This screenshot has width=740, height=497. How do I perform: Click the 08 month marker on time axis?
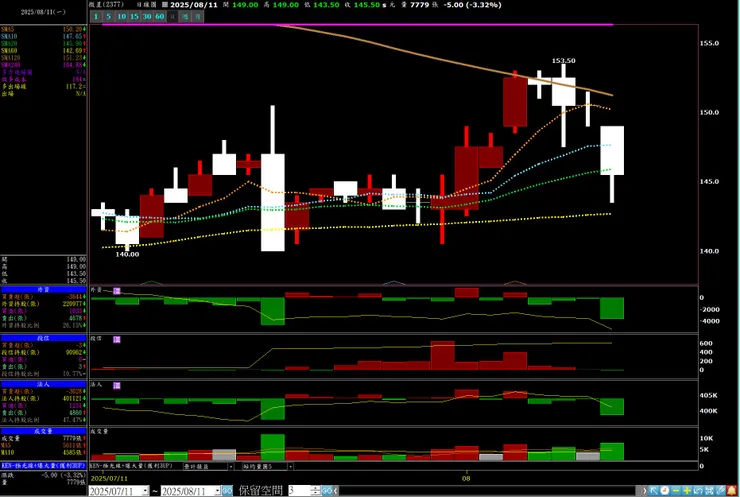click(x=466, y=478)
